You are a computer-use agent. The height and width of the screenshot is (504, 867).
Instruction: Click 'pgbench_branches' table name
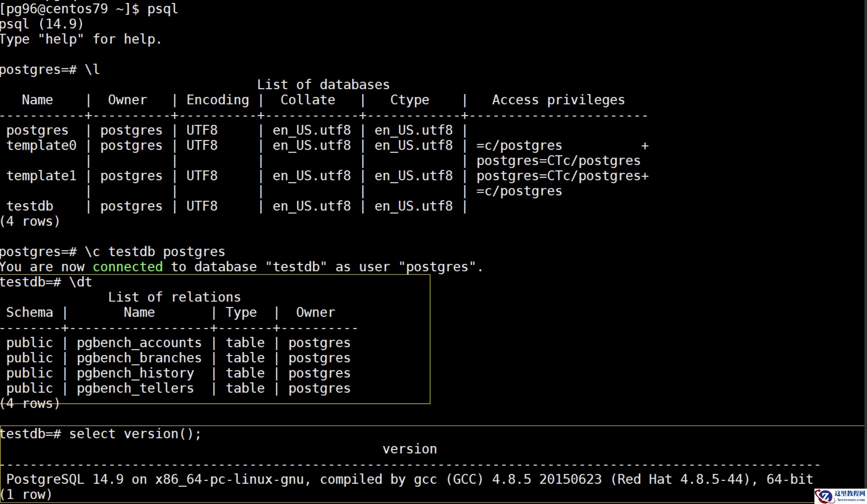pos(139,358)
